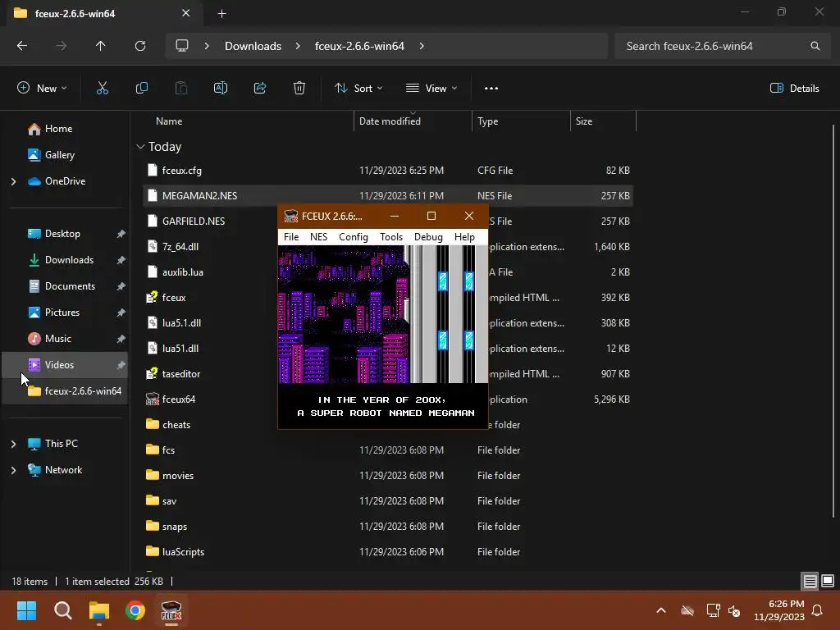Select pinned Downloads in the sidebar
Screen dimensions: 840x630
click(65, 260)
